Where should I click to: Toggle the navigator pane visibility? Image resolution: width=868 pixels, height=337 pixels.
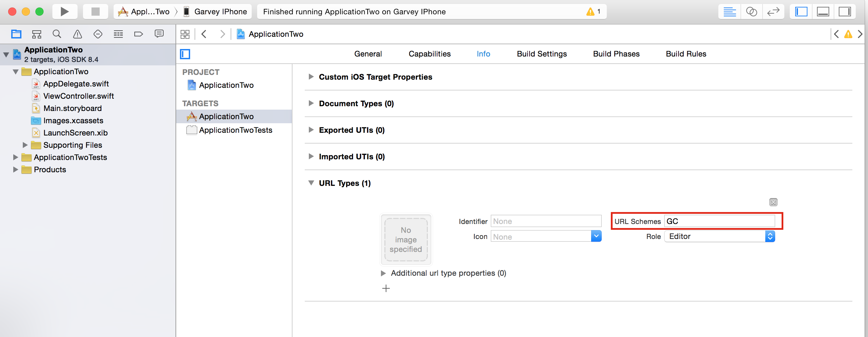[x=801, y=12]
